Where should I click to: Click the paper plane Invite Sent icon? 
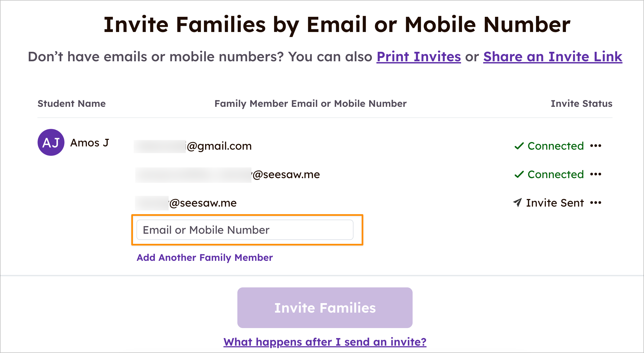pyautogui.click(x=518, y=203)
